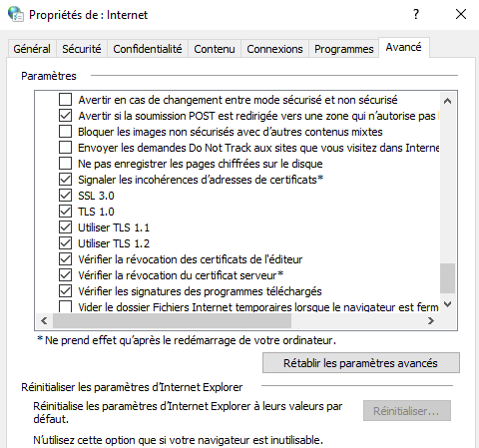The image size is (479, 448).
Task: Toggle the Utiliser TLS 1.2 checkbox
Action: [65, 243]
